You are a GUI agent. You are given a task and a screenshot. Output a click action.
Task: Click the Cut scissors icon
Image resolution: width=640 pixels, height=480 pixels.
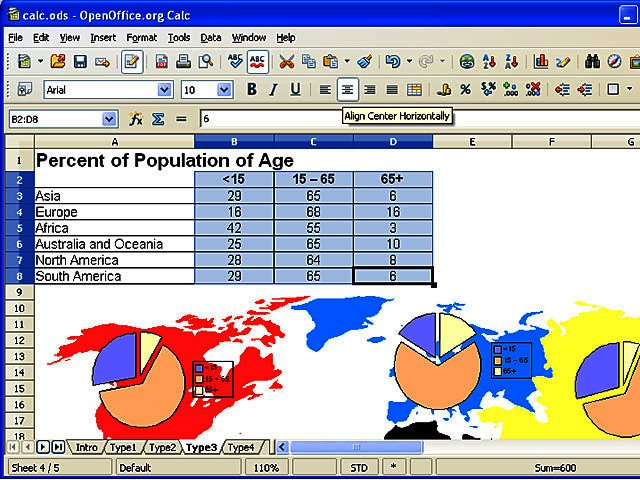click(x=287, y=62)
